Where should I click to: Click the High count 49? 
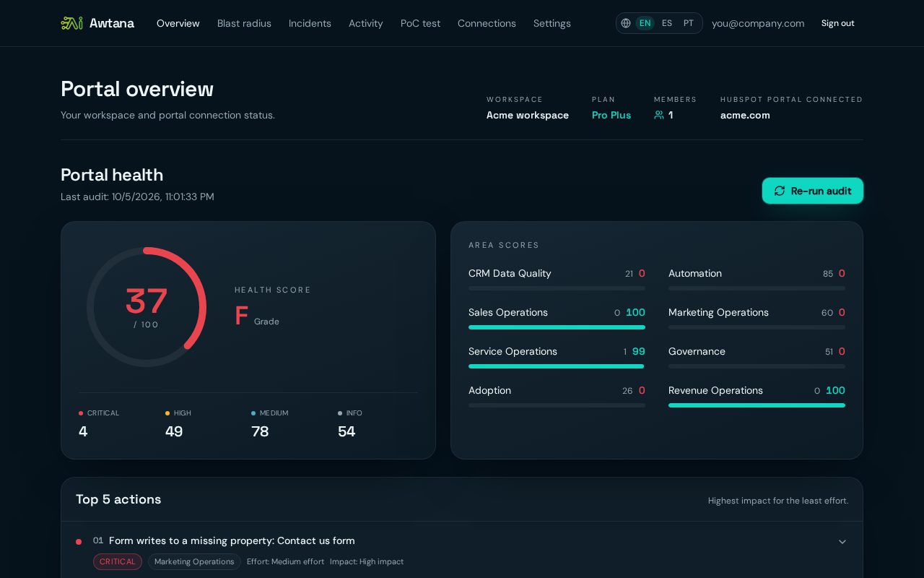click(x=174, y=431)
